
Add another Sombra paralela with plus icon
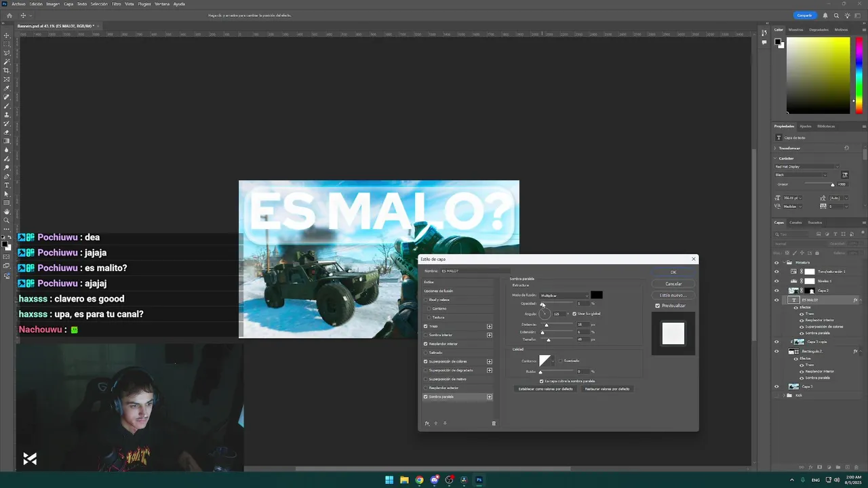[x=490, y=396]
